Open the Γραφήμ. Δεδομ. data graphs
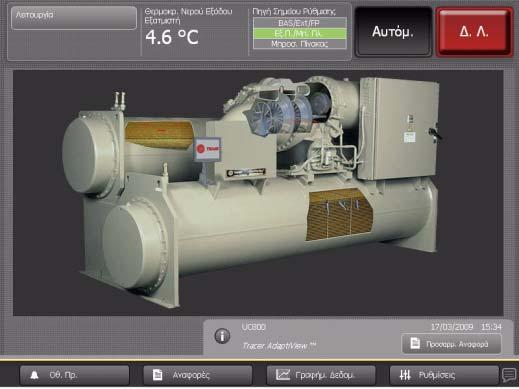This screenshot has height=389, width=519. [321, 375]
